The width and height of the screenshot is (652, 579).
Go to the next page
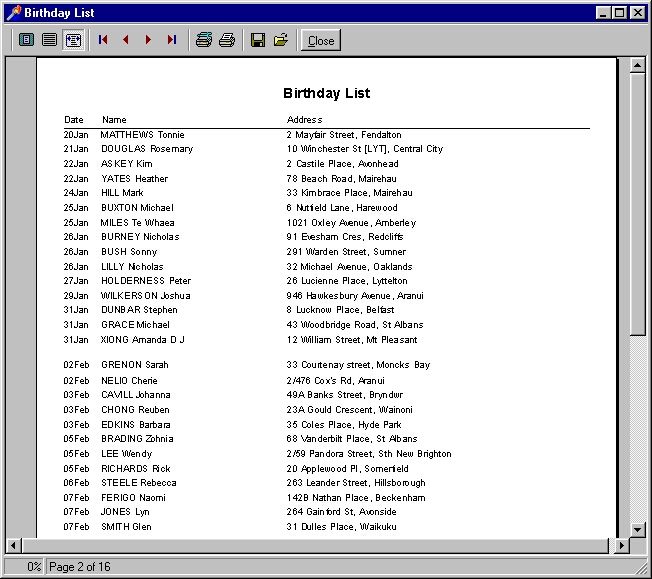tap(148, 40)
